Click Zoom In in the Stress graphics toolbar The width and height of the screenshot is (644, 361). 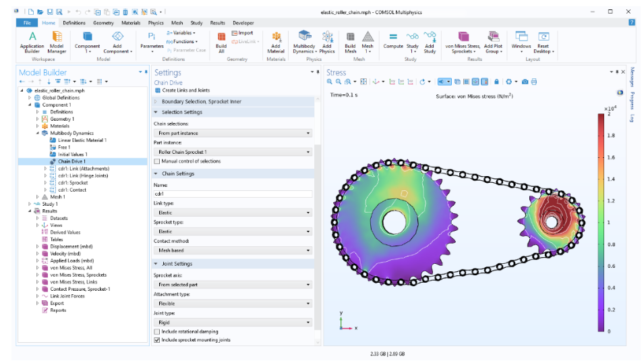click(329, 82)
